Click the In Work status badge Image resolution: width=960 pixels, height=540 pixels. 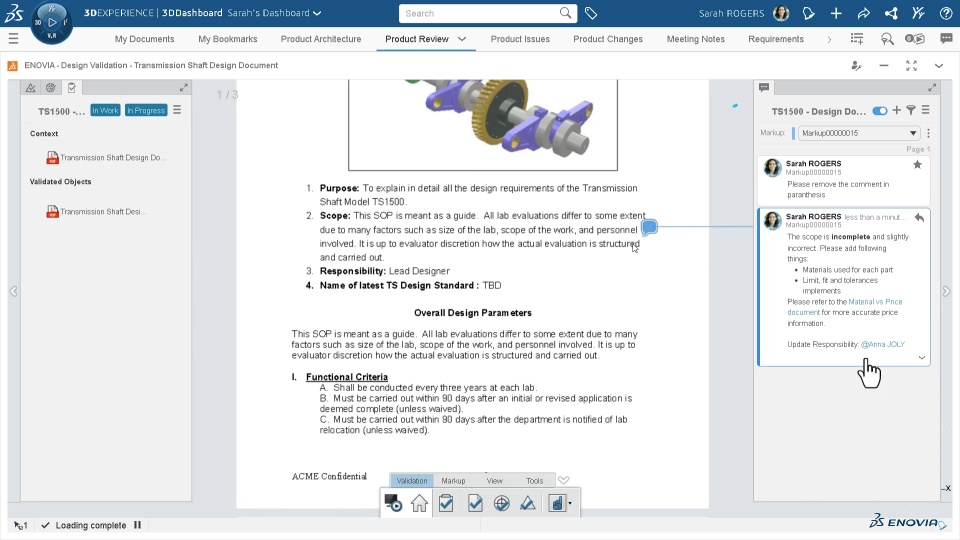pyautogui.click(x=105, y=110)
